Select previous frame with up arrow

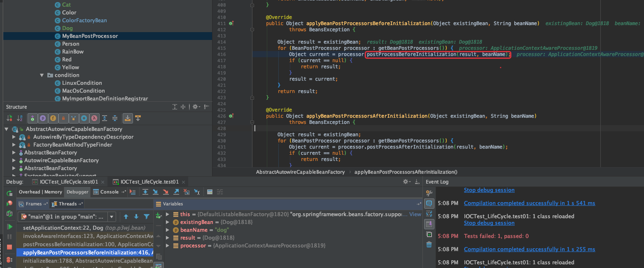(x=126, y=217)
